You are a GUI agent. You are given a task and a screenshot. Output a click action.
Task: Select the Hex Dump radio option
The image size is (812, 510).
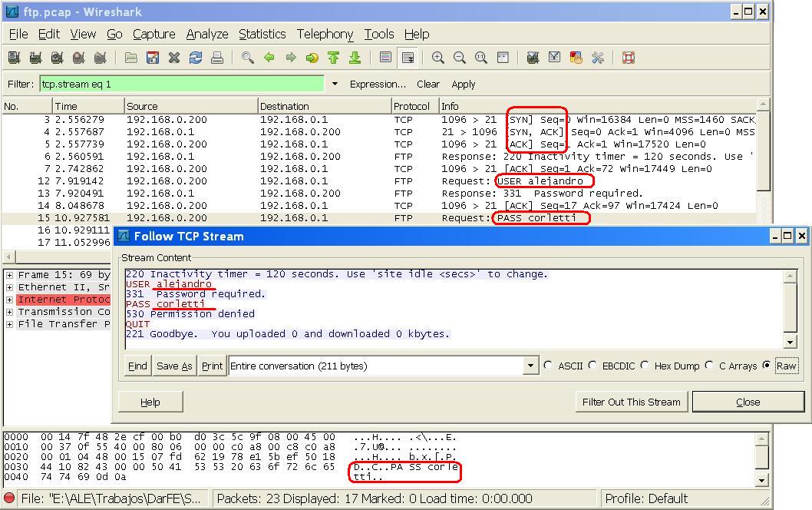coord(645,366)
